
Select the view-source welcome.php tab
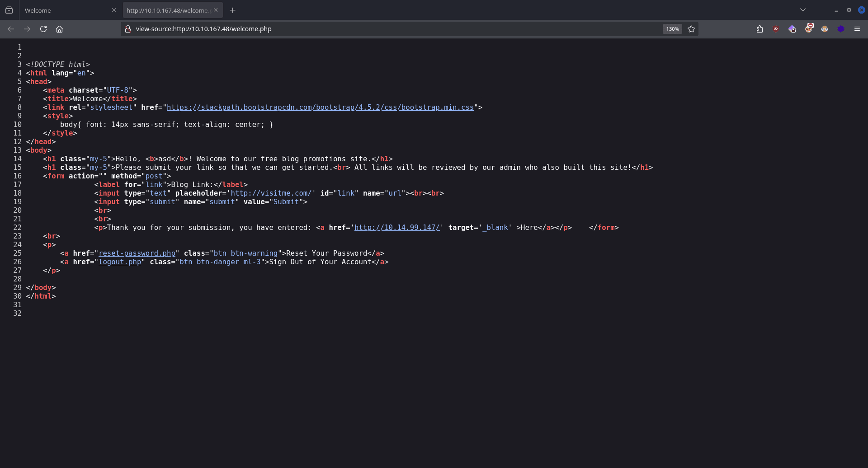[x=167, y=10]
